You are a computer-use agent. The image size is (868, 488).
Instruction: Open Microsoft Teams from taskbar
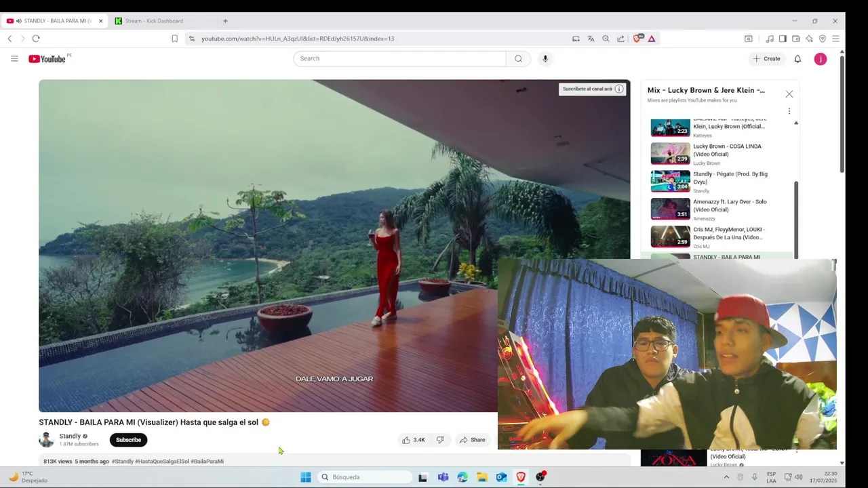pyautogui.click(x=443, y=477)
